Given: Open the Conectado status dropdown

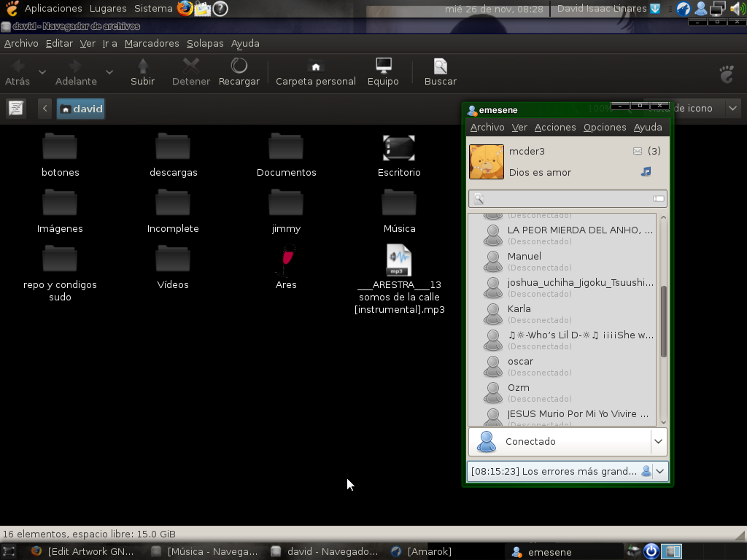Looking at the screenshot, I should [x=659, y=441].
